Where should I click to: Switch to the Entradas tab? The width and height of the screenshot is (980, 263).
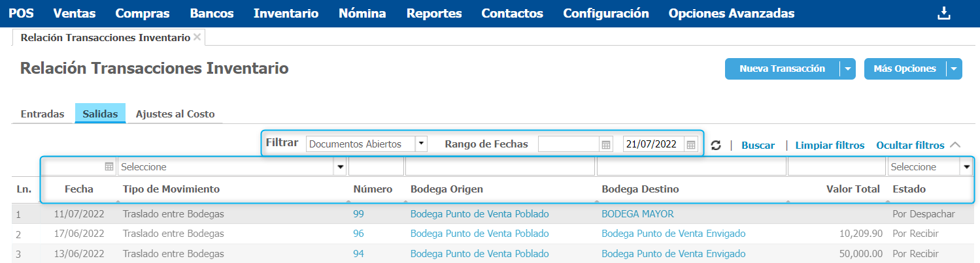(42, 114)
